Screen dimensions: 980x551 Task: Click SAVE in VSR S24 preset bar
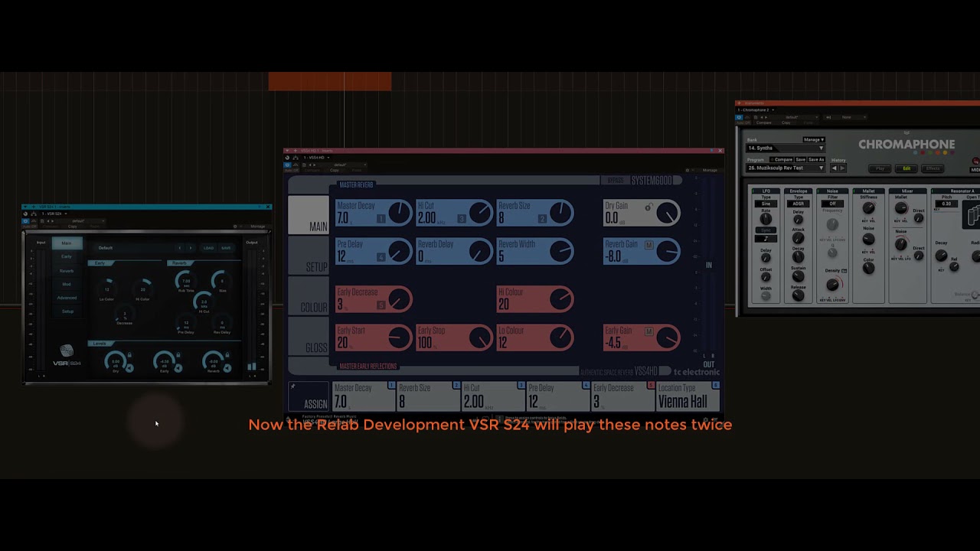point(226,248)
